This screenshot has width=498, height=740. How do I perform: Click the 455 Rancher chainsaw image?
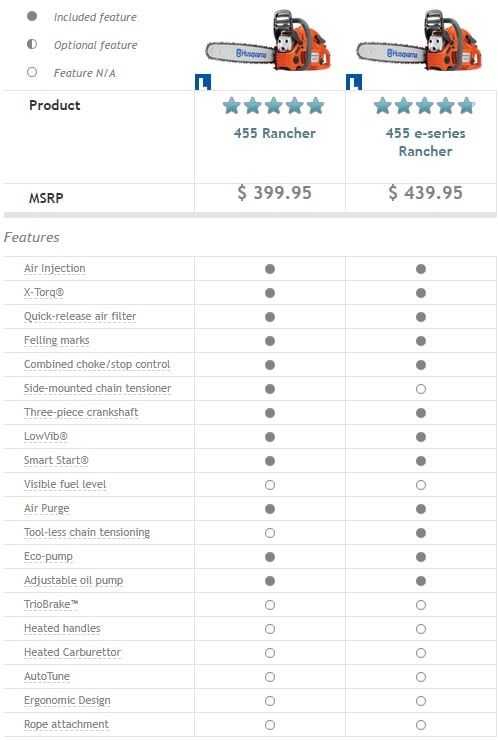click(268, 41)
